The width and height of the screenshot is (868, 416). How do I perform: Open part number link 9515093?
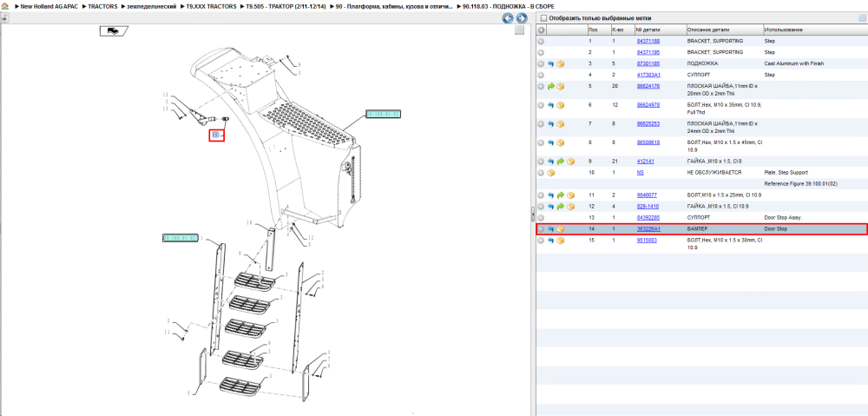point(647,241)
